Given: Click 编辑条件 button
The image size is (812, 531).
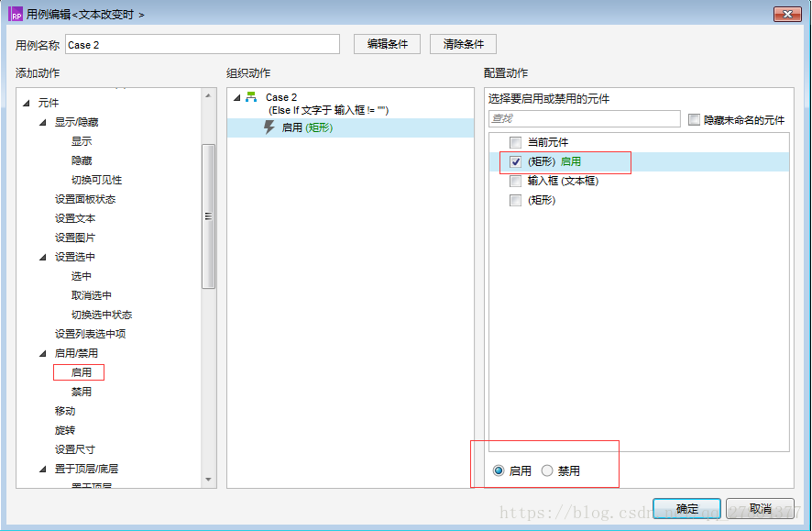Looking at the screenshot, I should 387,44.
